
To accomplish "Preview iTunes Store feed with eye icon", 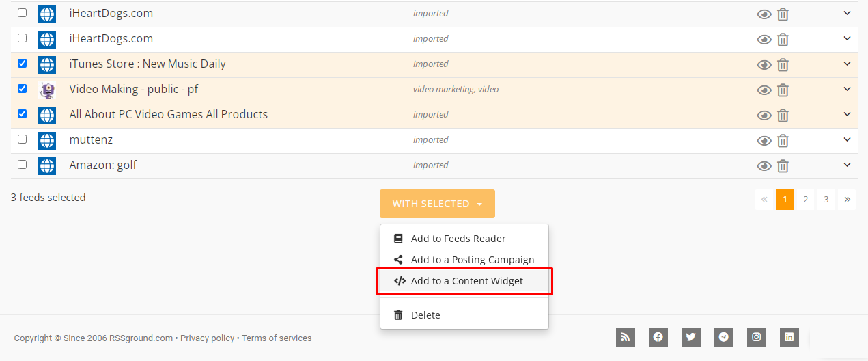I will click(764, 65).
